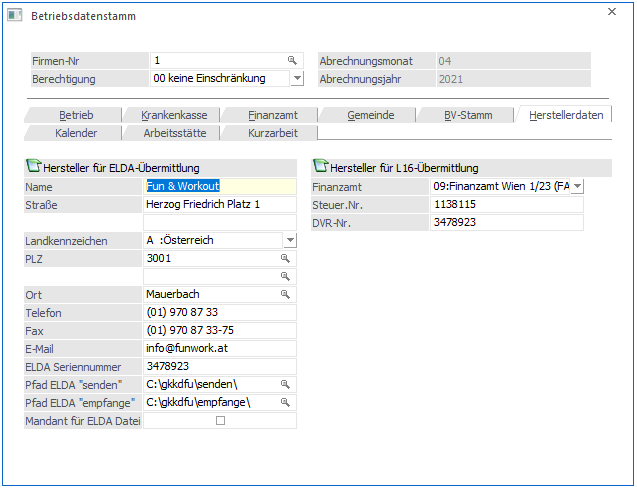Switch to the Krankenkasse tab
637x489 pixels.
(173, 115)
